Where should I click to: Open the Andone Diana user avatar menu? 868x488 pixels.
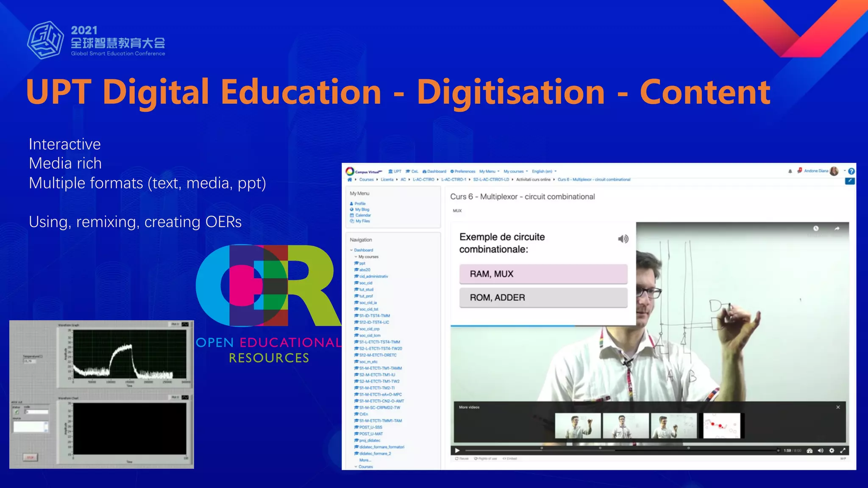[834, 171]
